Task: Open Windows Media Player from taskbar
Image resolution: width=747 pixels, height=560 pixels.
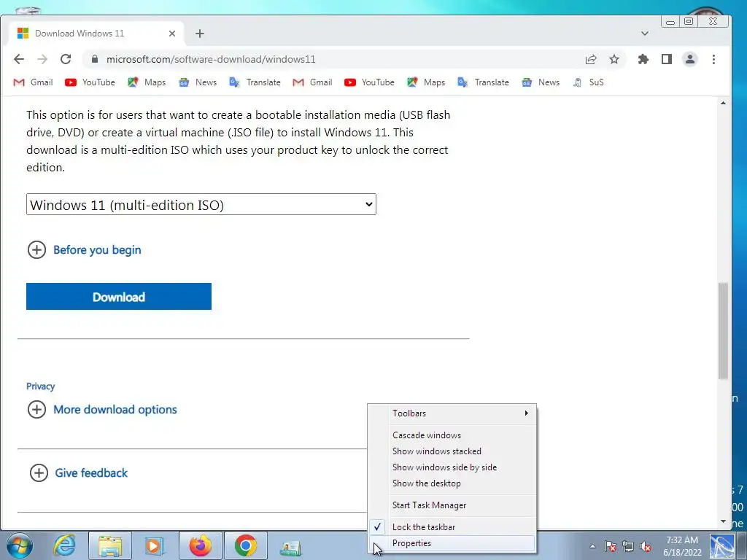Action: tap(155, 545)
